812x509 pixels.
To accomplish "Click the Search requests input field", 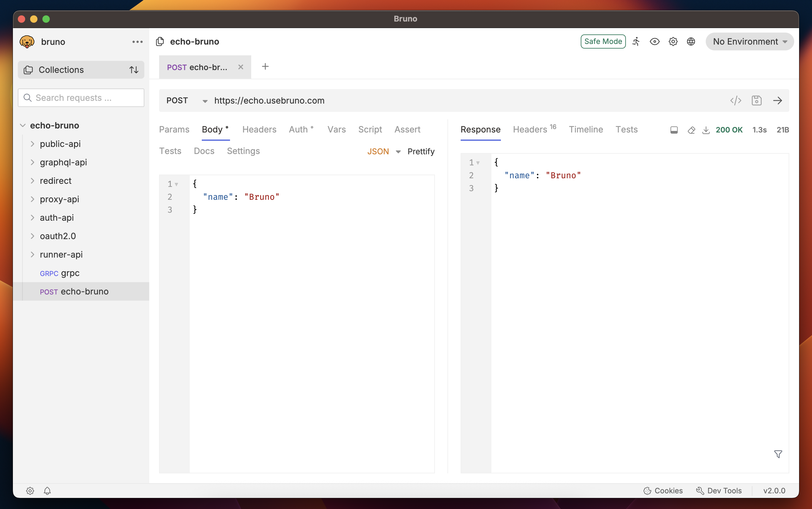I will 81,98.
